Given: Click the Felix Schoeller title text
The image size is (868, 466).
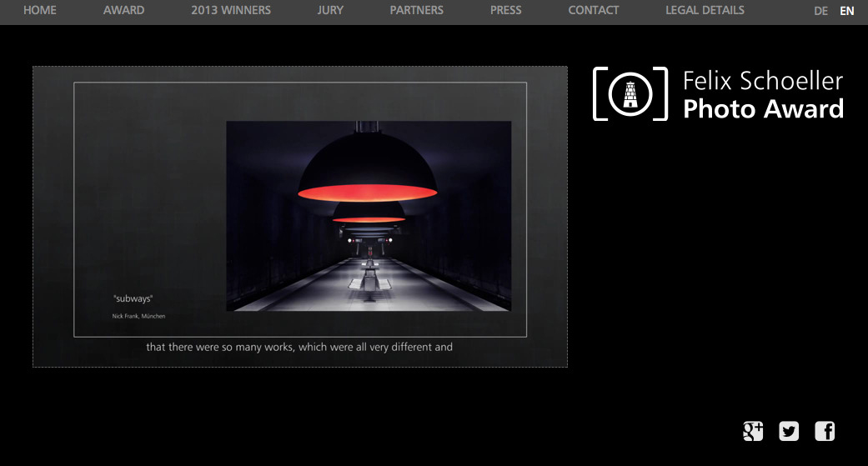Looking at the screenshot, I should [763, 81].
